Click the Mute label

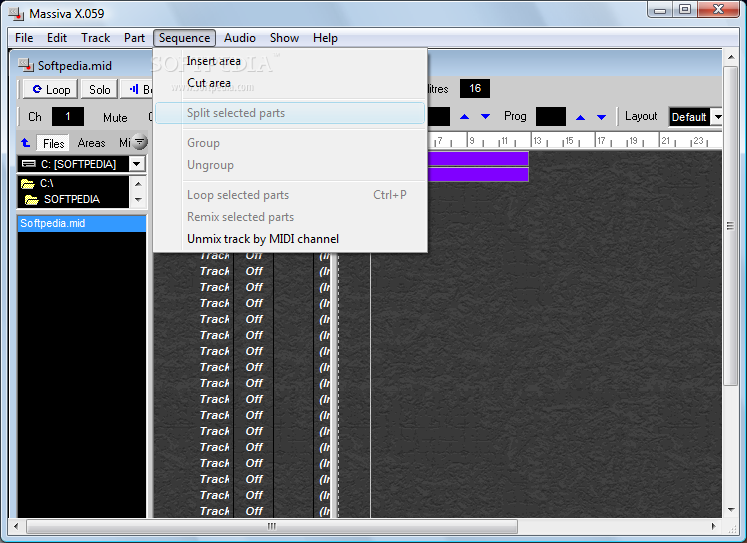click(x=115, y=118)
